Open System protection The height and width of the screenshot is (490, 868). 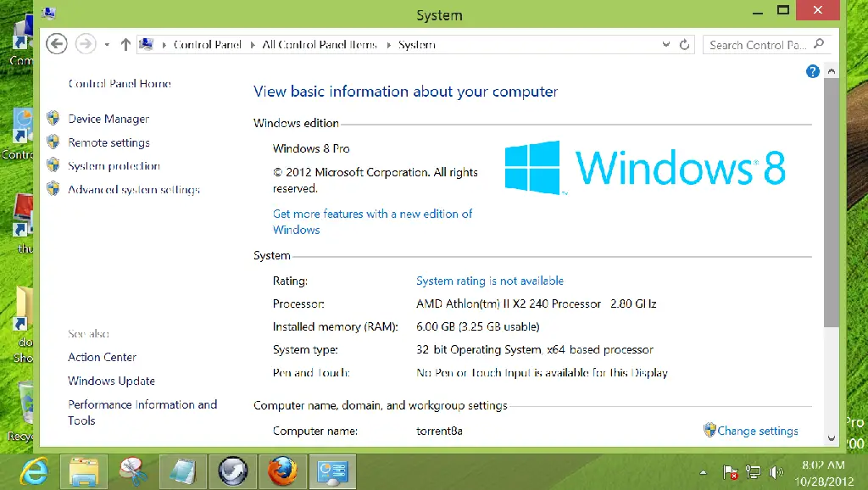tap(114, 166)
